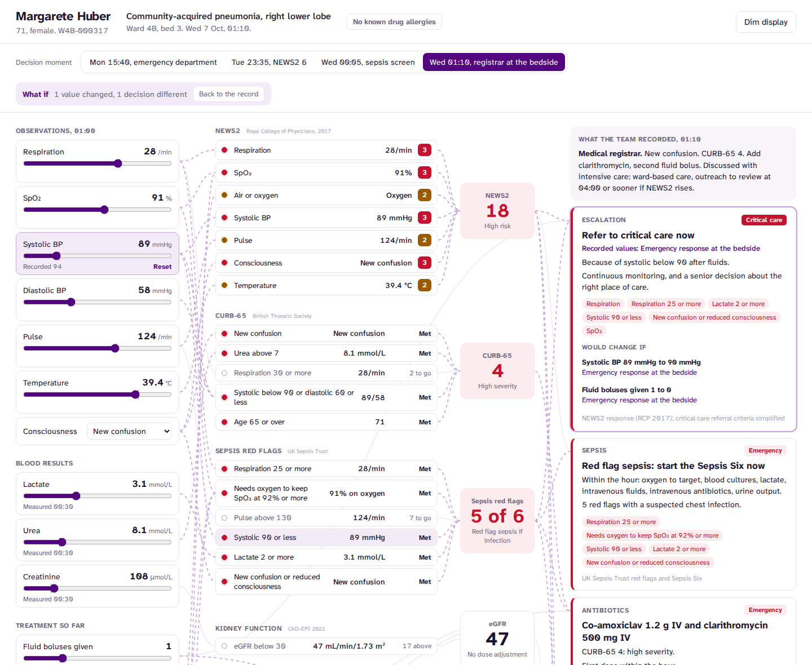Image resolution: width=812 pixels, height=665 pixels.
Task: Open the Consciousness dropdown
Action: click(x=130, y=431)
